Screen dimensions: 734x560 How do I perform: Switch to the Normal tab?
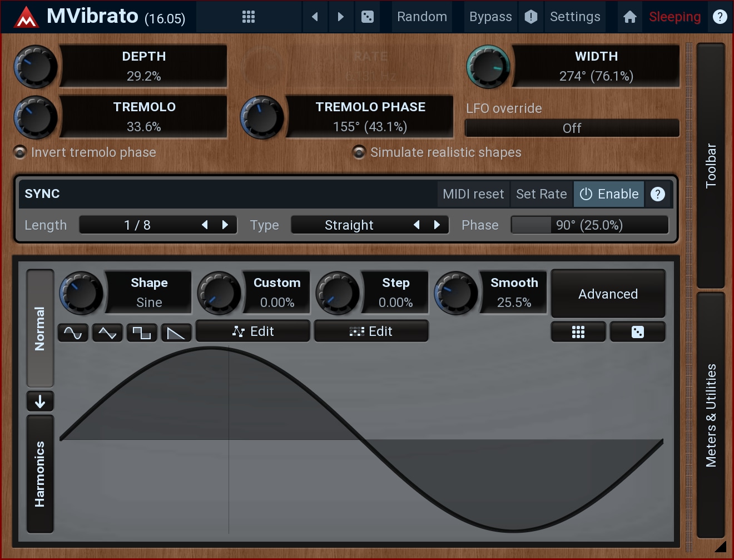point(40,328)
